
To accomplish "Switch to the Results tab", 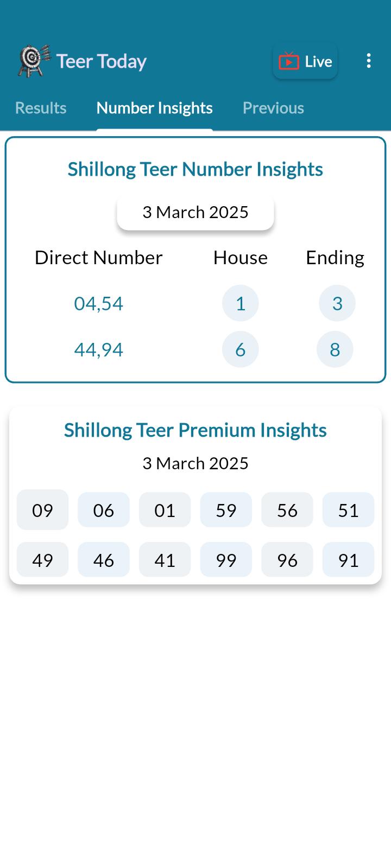I will click(41, 108).
